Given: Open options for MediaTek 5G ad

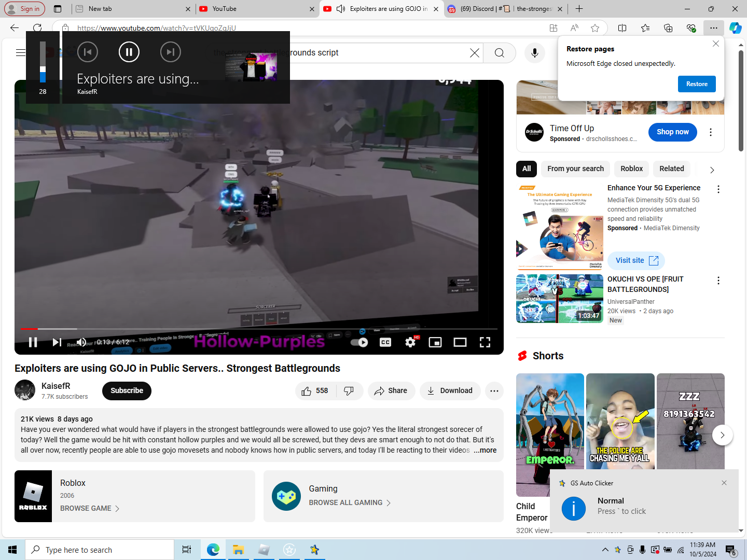Looking at the screenshot, I should (718, 190).
